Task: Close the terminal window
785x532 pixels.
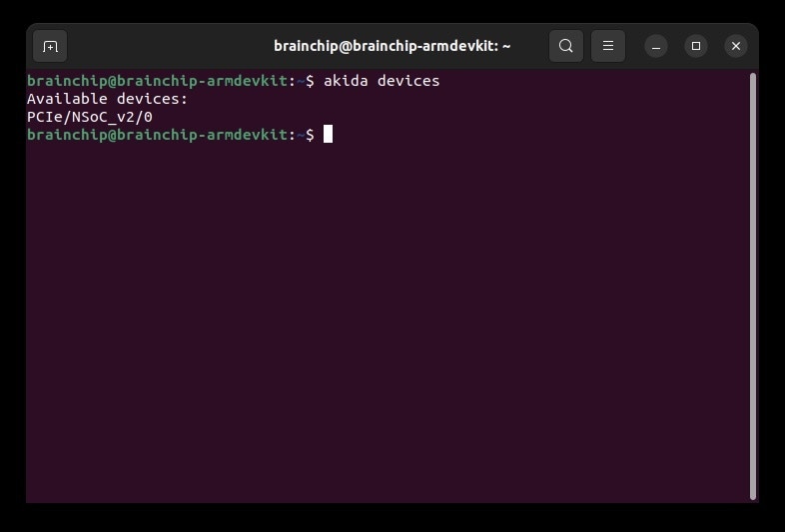Action: point(736,47)
